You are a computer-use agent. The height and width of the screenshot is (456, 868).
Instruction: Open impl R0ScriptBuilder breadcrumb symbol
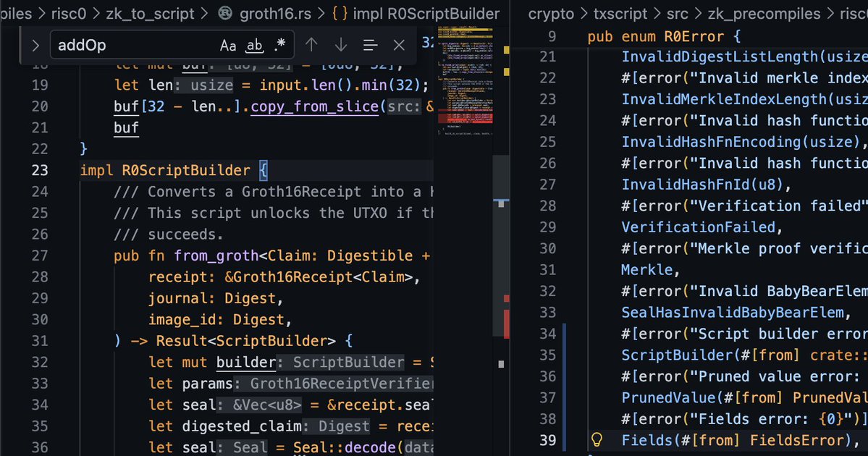[x=416, y=13]
